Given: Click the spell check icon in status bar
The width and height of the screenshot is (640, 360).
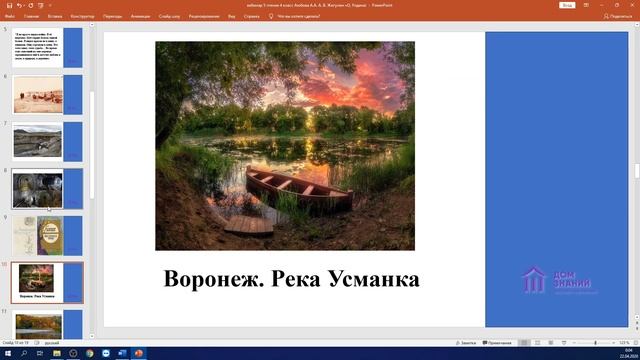Looking at the screenshot, I should (37, 343).
